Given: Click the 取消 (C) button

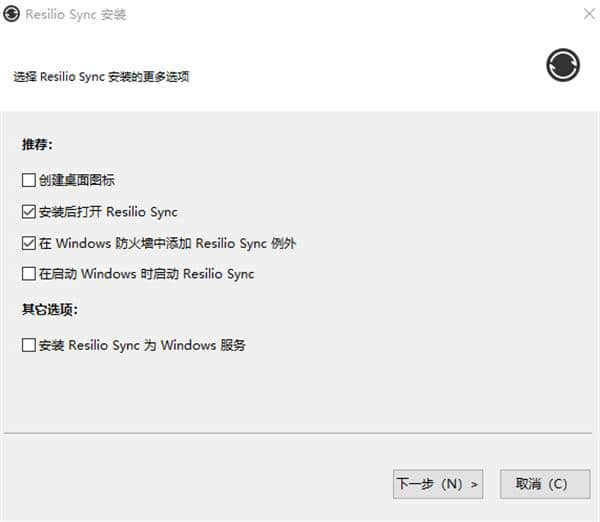Looking at the screenshot, I should (545, 484).
